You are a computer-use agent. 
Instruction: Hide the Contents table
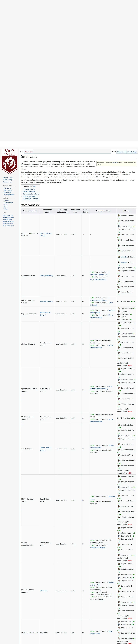(34, 186)
